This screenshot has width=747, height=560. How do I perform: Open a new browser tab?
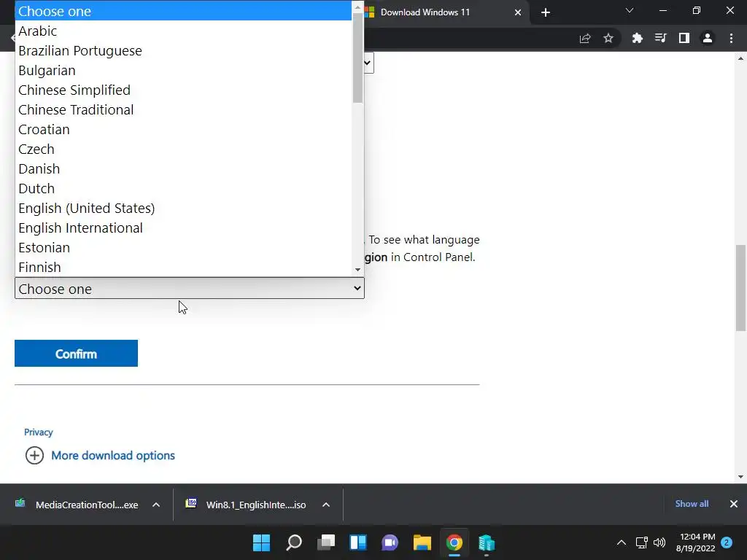(546, 12)
